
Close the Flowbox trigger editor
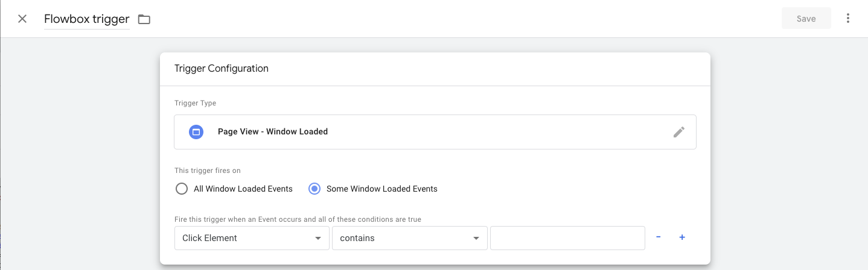tap(22, 19)
